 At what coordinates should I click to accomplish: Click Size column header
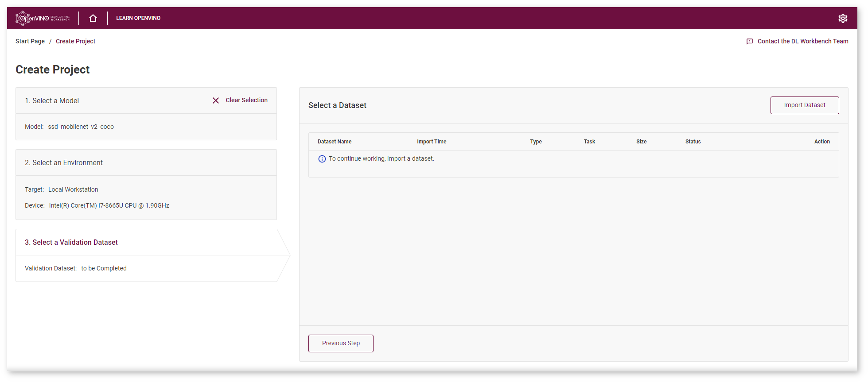[641, 142]
